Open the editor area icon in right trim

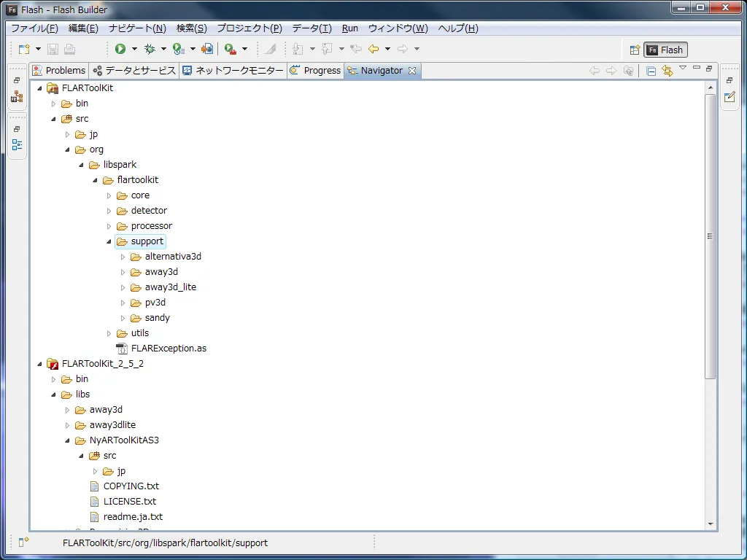coord(729,97)
